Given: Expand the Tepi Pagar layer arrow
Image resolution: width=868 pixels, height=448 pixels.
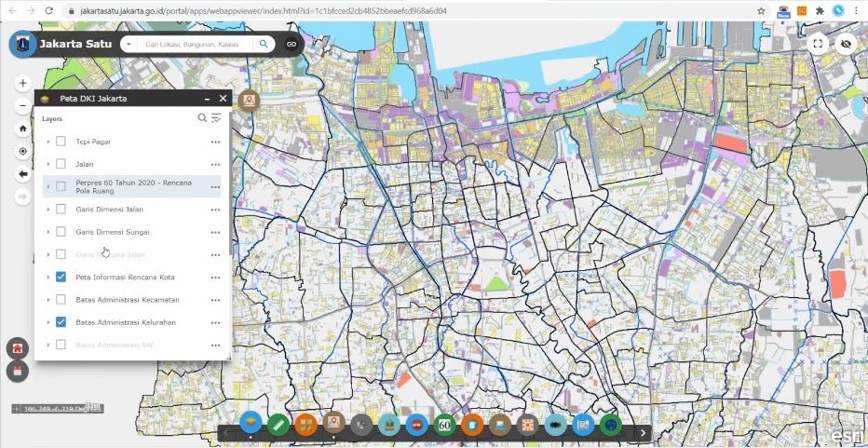Looking at the screenshot, I should (x=48, y=142).
